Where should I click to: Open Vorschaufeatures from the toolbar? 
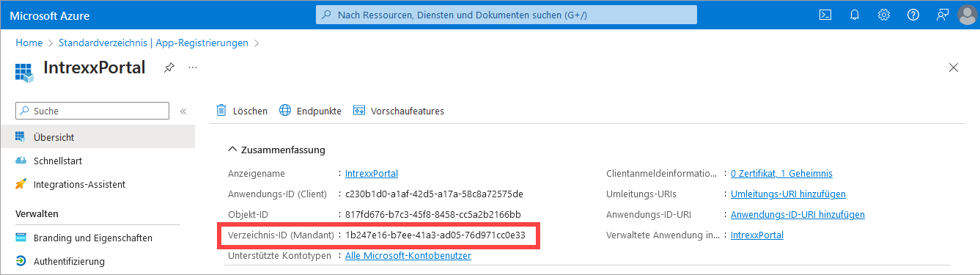(x=398, y=111)
